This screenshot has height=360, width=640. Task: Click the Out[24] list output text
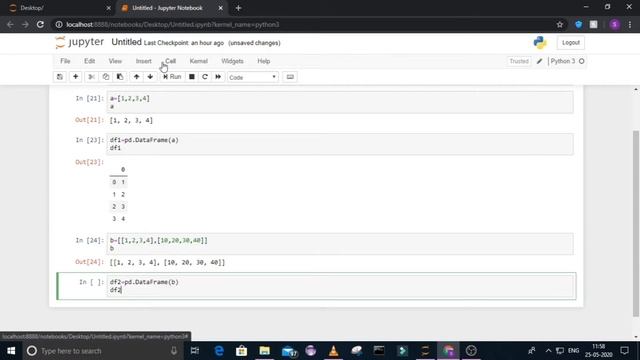click(x=167, y=262)
